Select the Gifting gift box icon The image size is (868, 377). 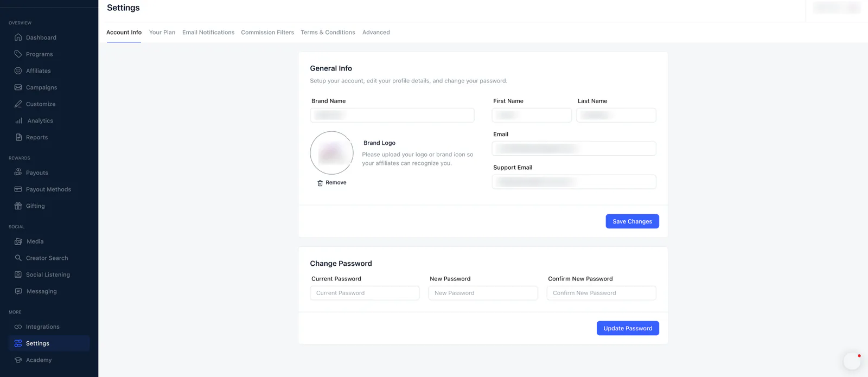click(18, 206)
